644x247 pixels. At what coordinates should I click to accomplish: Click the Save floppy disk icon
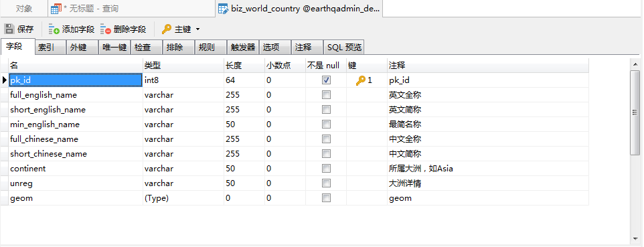pos(9,29)
